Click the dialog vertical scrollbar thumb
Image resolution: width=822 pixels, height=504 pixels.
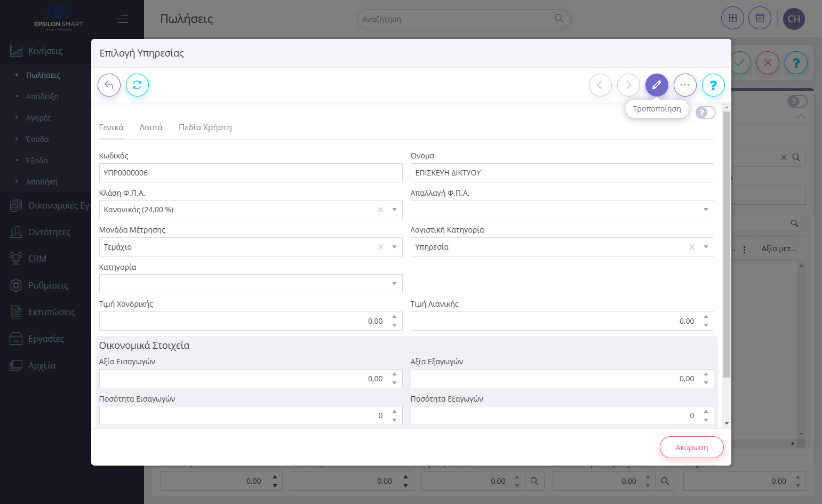727,244
